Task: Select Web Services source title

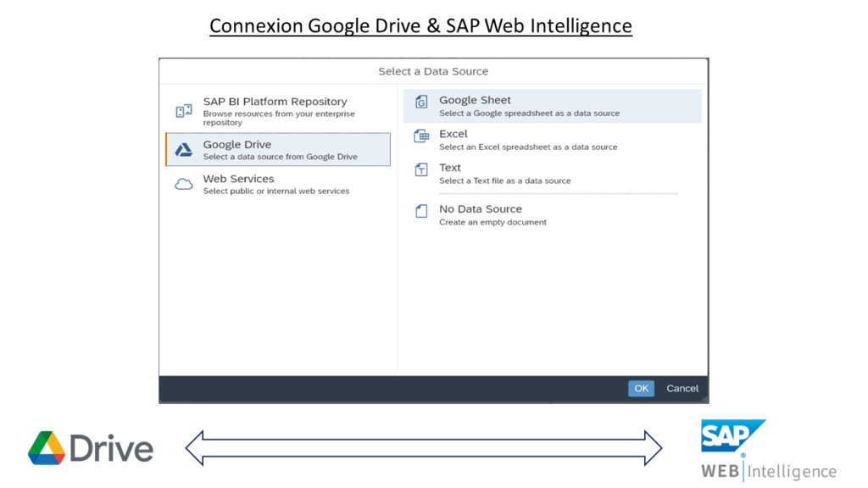Action: [x=238, y=179]
